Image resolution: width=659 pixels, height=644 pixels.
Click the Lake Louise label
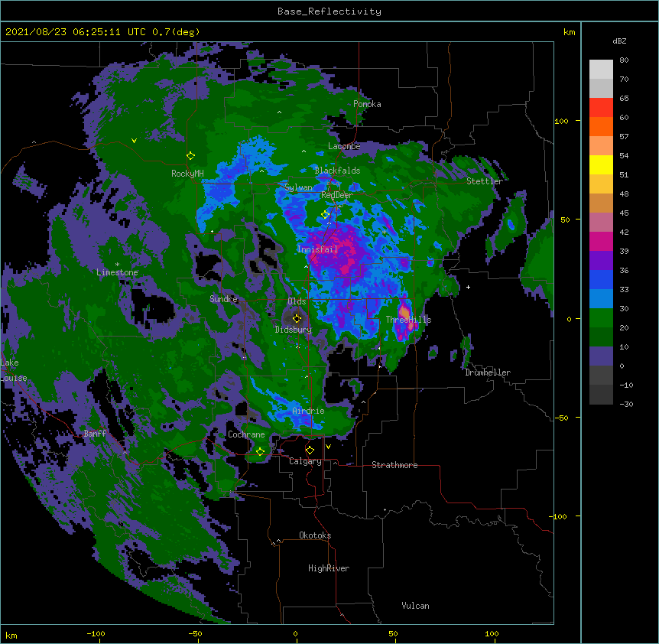pyautogui.click(x=14, y=370)
